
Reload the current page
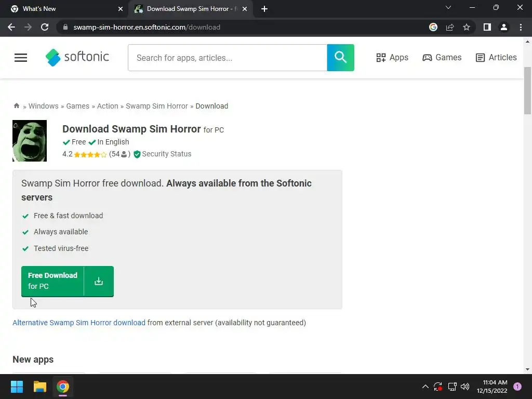45,27
